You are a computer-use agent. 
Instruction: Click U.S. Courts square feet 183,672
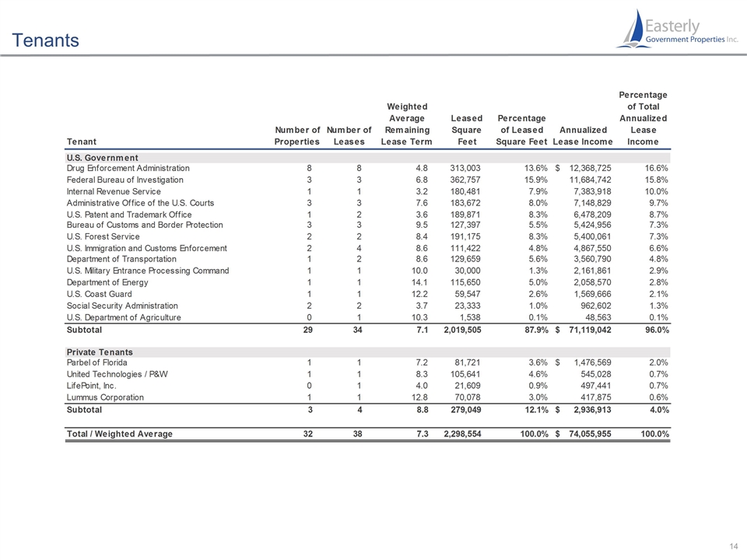click(465, 203)
